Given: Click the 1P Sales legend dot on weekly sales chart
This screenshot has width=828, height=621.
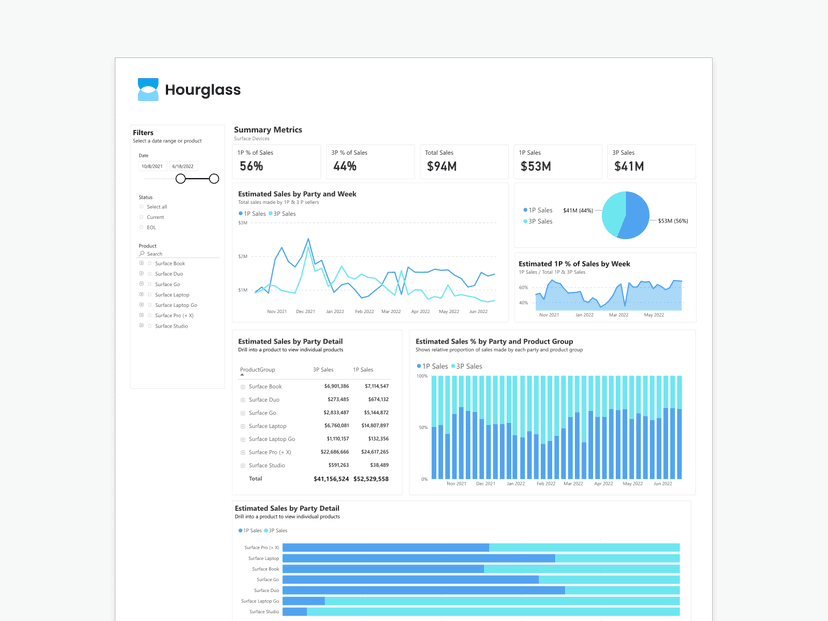Looking at the screenshot, I should coord(239,213).
